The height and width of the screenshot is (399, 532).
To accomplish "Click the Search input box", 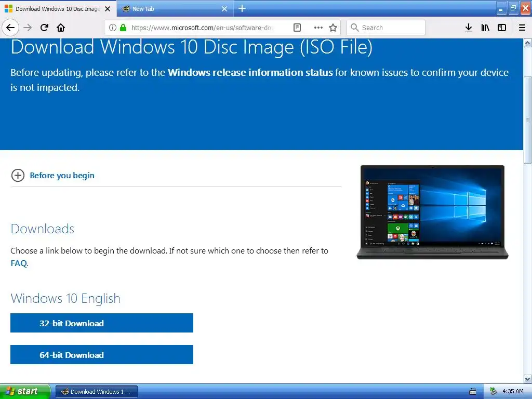I will 386,28.
